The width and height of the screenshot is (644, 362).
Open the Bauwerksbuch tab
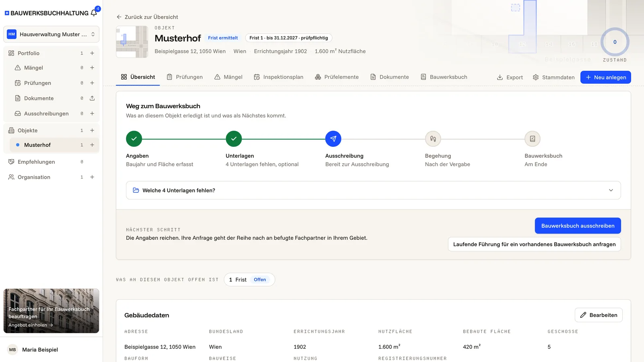(x=444, y=77)
